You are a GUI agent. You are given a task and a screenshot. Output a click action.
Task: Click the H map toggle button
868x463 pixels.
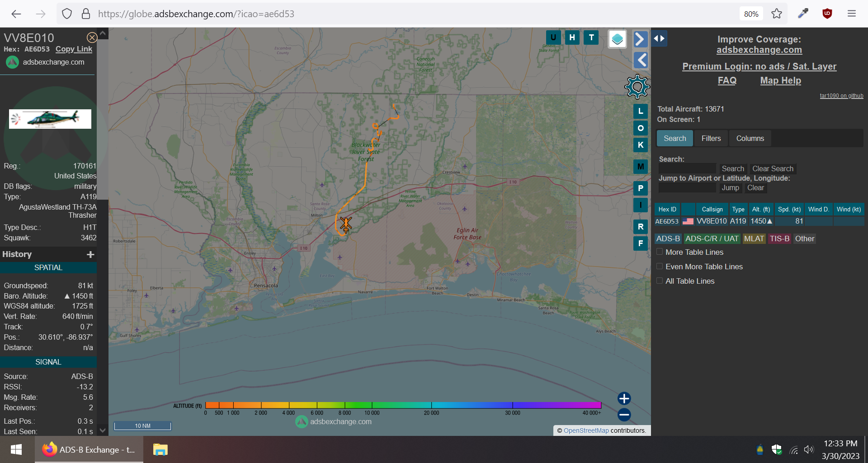point(572,37)
